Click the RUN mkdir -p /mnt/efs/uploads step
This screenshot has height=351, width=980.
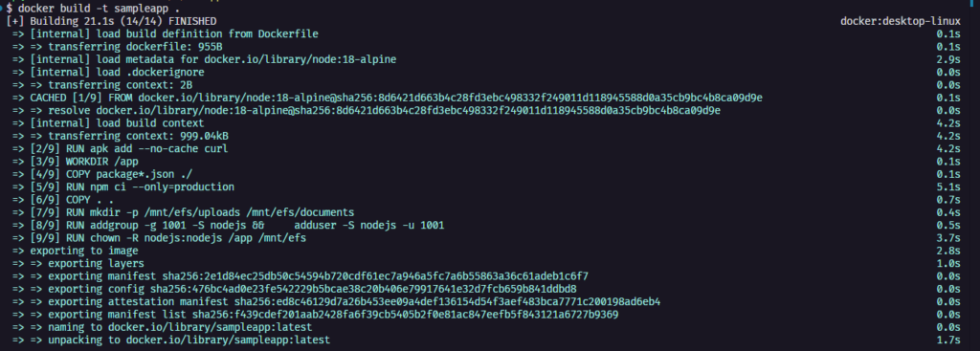click(x=183, y=212)
